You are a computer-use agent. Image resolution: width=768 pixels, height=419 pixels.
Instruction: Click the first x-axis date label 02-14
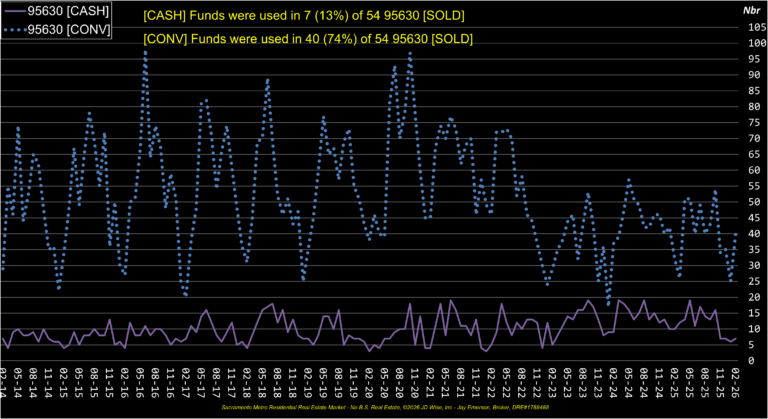(5, 384)
